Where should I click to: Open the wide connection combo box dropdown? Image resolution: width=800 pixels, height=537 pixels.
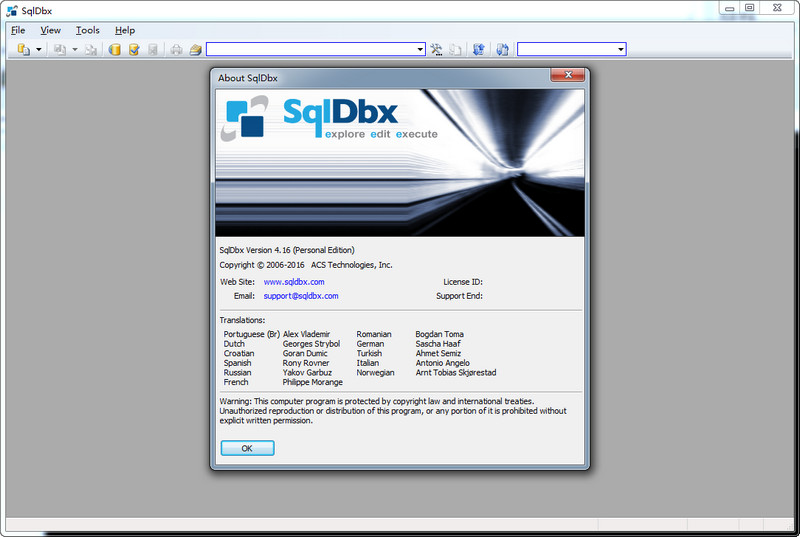(x=420, y=49)
